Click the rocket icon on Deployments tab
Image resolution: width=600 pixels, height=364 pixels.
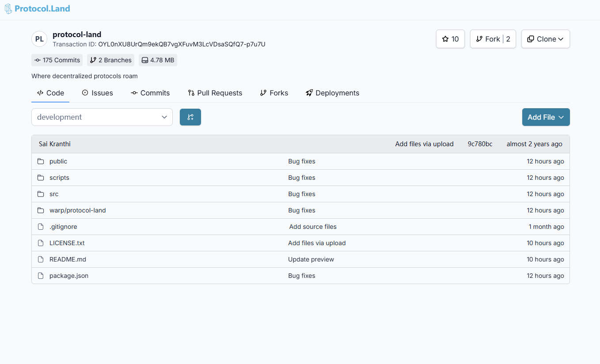[x=309, y=93]
